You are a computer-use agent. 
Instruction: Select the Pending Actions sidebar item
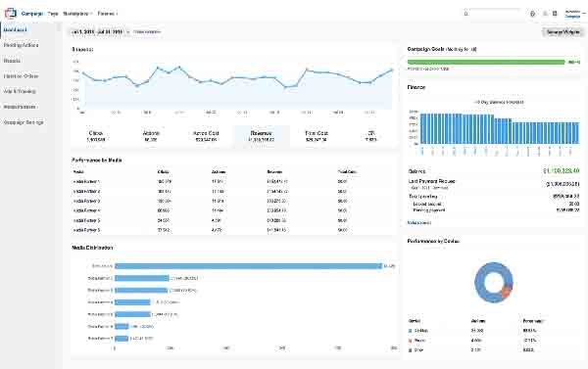click(x=21, y=45)
